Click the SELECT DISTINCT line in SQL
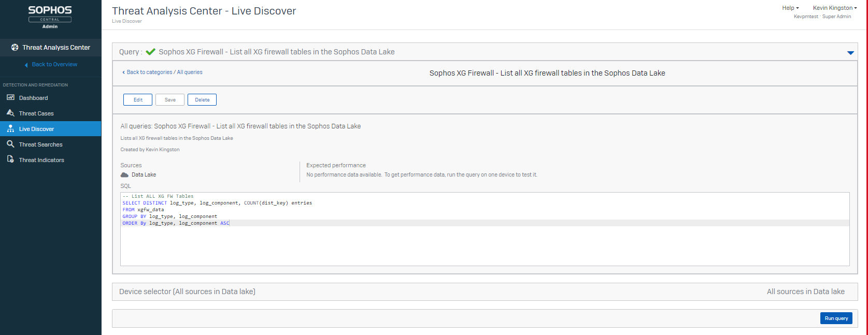This screenshot has width=868, height=335. 217,203
